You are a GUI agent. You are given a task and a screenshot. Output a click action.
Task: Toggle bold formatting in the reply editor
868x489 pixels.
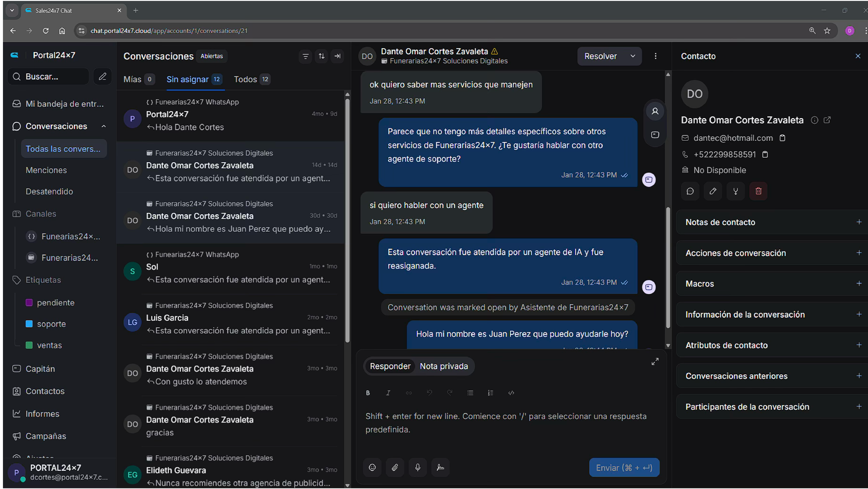[x=368, y=393]
